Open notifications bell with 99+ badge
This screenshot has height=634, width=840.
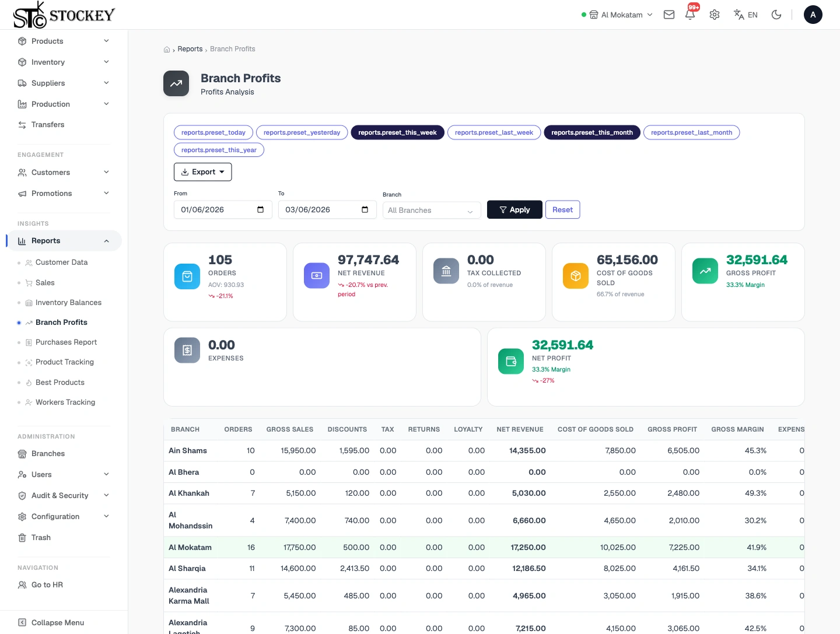point(691,14)
